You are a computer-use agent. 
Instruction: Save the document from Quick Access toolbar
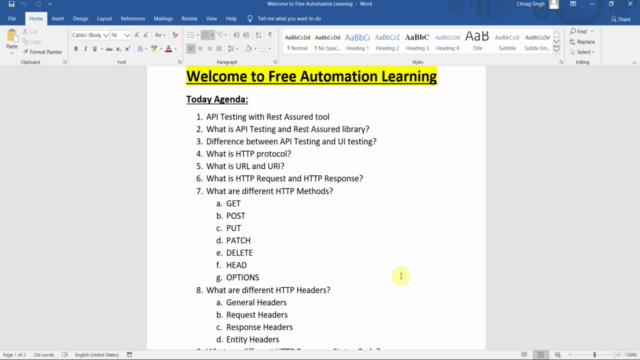(11, 4)
